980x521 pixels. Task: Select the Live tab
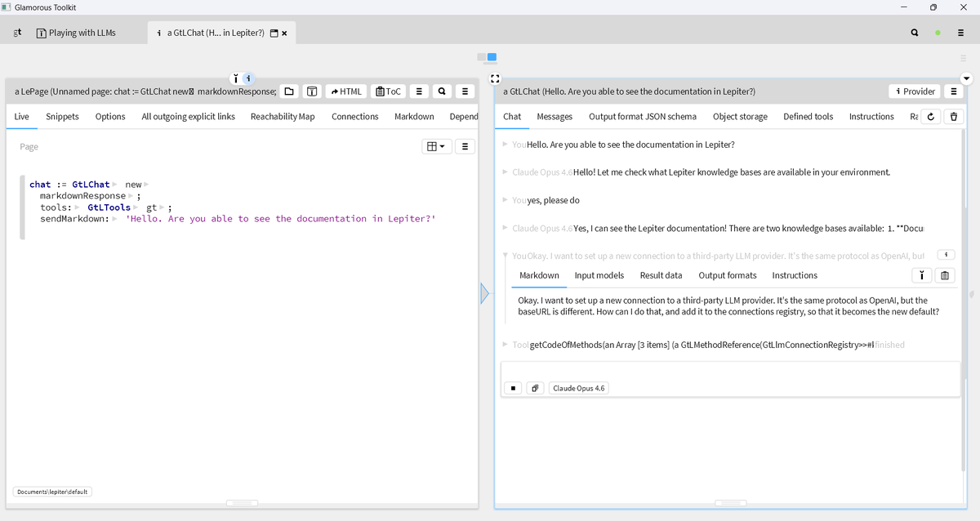[21, 117]
